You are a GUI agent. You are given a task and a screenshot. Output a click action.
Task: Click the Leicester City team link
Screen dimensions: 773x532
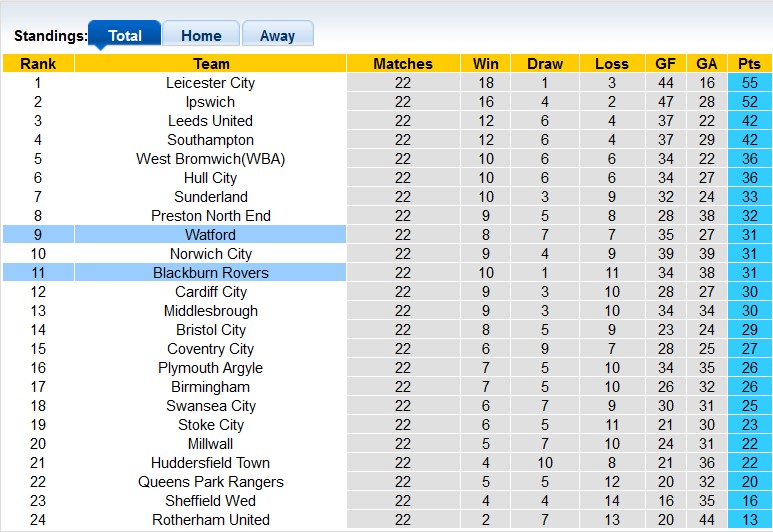point(210,83)
